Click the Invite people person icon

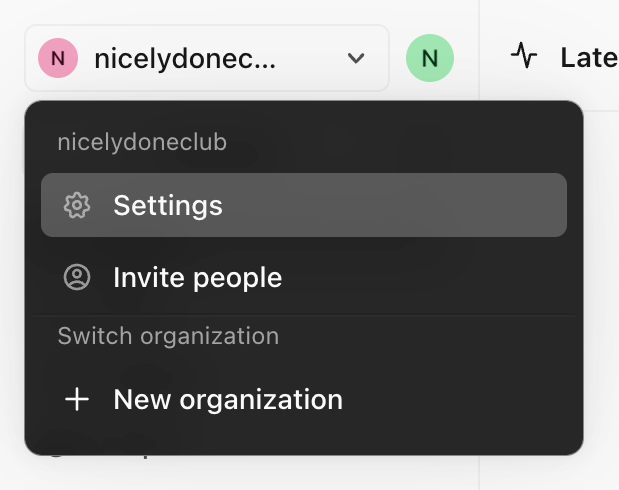(x=77, y=277)
